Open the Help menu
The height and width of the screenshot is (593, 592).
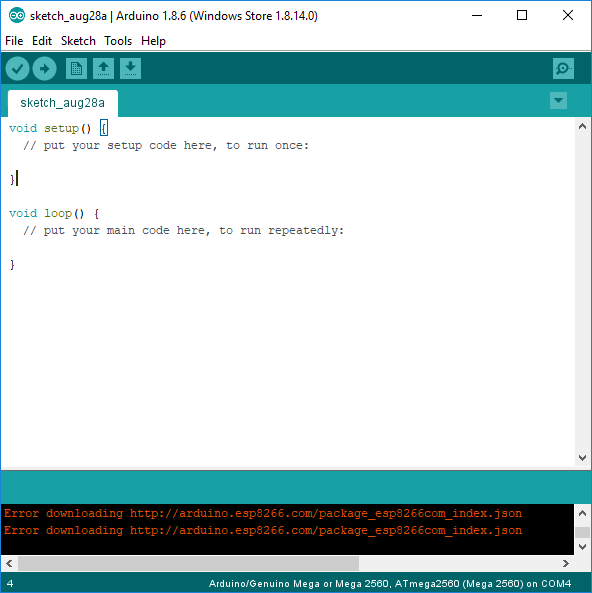tap(153, 41)
